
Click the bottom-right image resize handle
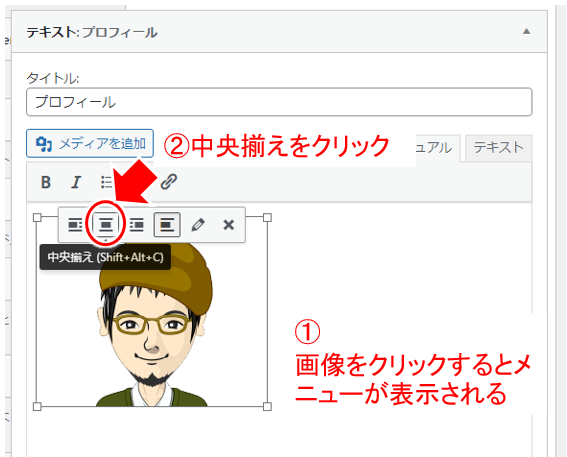tap(267, 407)
